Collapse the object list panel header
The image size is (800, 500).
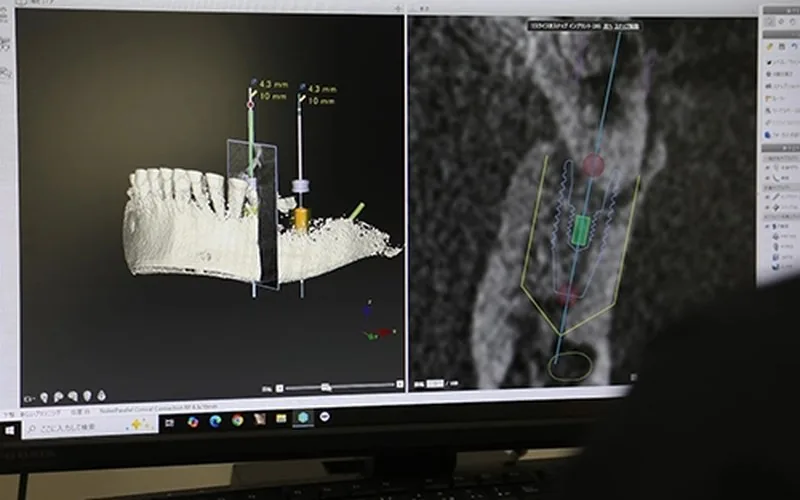781,148
